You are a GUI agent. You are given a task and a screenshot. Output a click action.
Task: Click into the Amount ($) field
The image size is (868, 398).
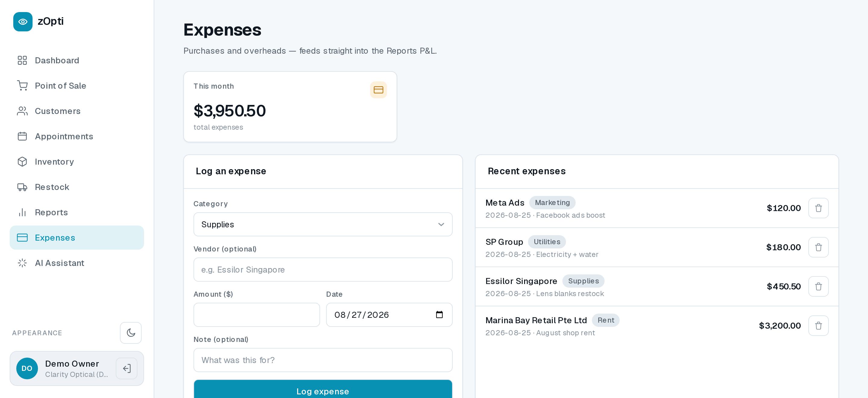[256, 314]
